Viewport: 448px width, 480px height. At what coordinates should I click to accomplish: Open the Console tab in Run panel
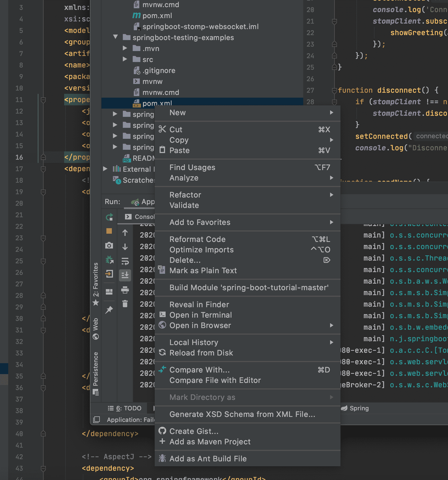[x=140, y=217]
